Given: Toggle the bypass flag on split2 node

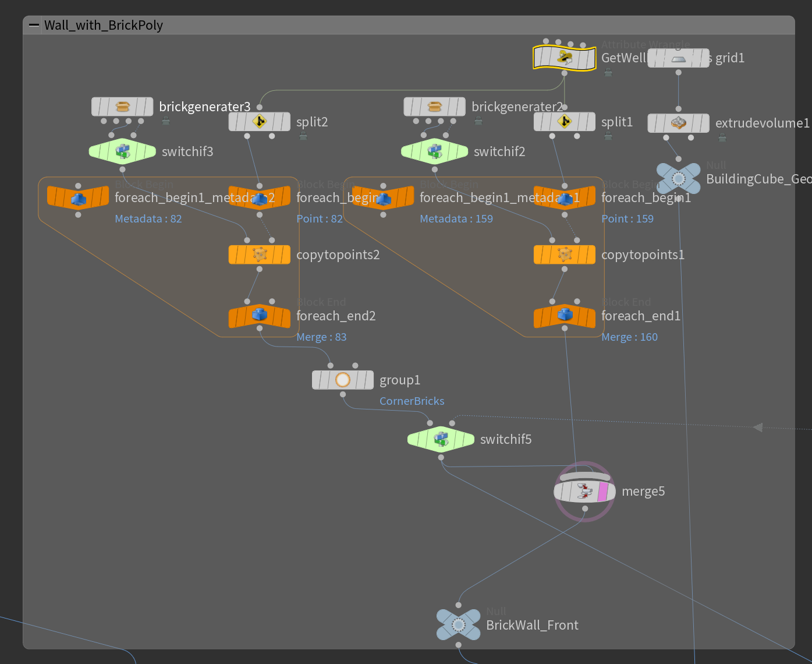Looking at the screenshot, I should (233, 122).
